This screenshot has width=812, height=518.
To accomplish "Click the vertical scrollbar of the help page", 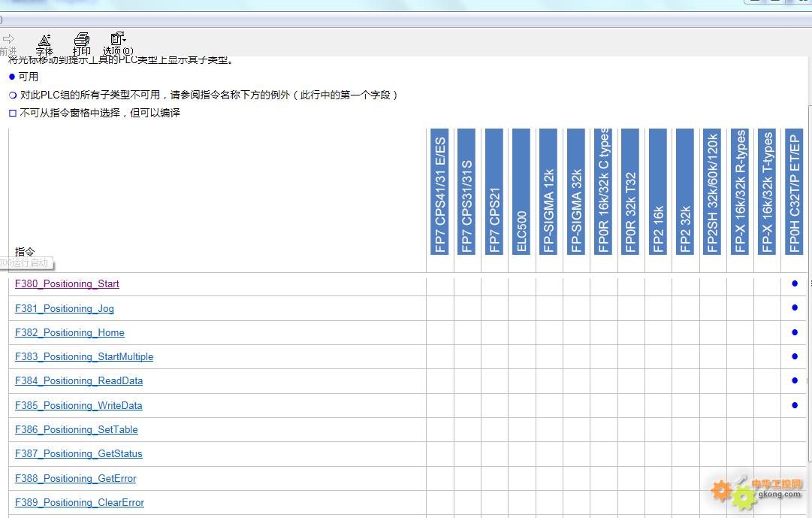I will tap(810, 285).
